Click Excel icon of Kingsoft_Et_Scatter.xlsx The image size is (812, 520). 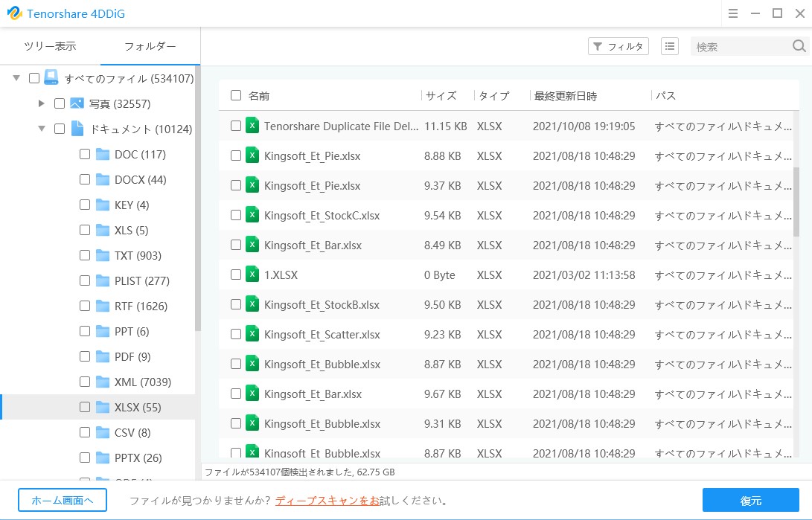coord(252,334)
